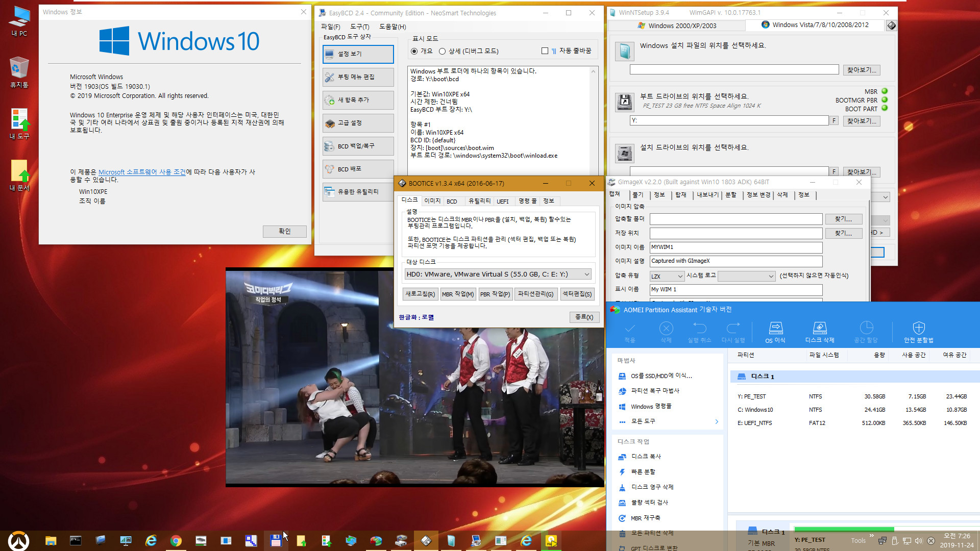Viewport: 980px width, 551px height.
Task: Select 빠른 분할 in AOMEI sidebar
Action: click(x=643, y=472)
